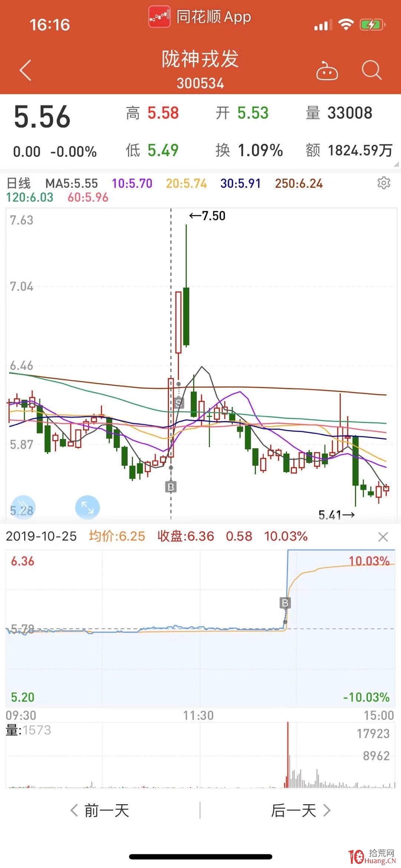This screenshot has width=401, height=868.
Task: Tap the 7.50 high price annotation
Action: [x=207, y=216]
